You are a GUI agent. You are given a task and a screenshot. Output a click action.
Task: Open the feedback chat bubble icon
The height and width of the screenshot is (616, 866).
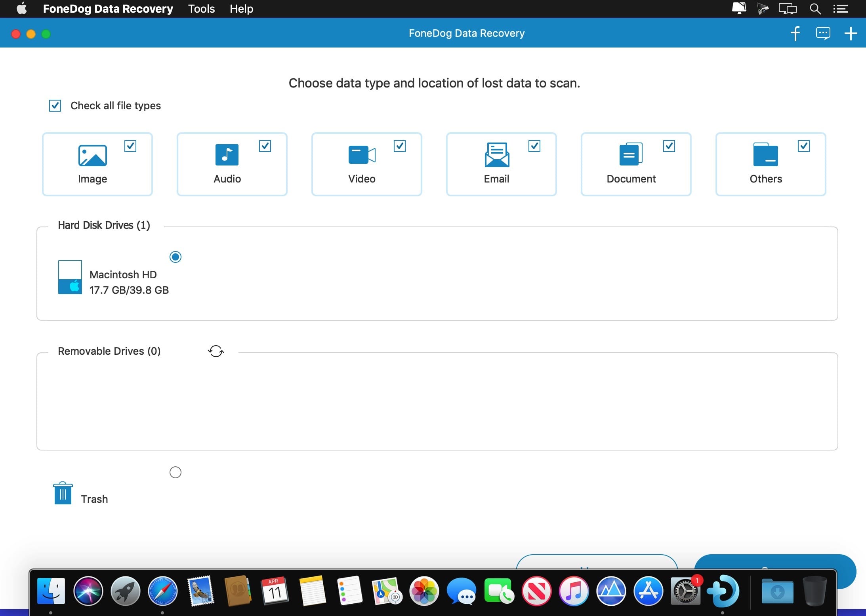click(823, 33)
